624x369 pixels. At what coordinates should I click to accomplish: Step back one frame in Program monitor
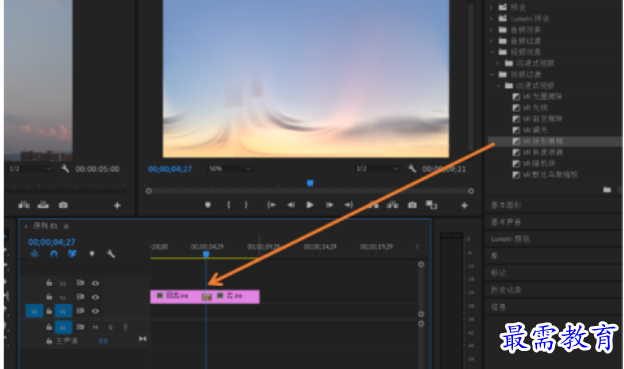coord(291,205)
